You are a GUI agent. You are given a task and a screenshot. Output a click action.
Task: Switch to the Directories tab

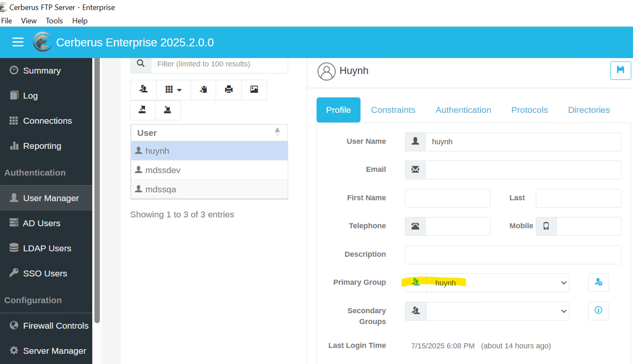(x=589, y=110)
